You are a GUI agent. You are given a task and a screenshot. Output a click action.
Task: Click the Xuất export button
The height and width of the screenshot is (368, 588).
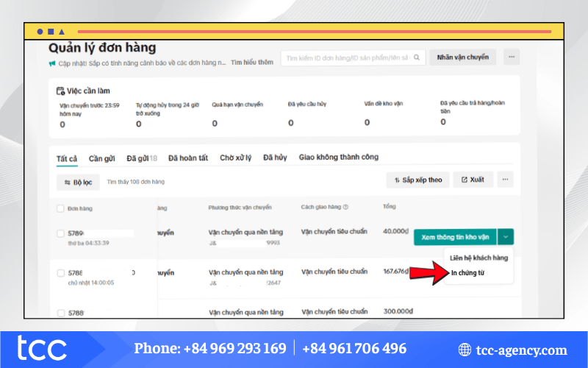[473, 180]
